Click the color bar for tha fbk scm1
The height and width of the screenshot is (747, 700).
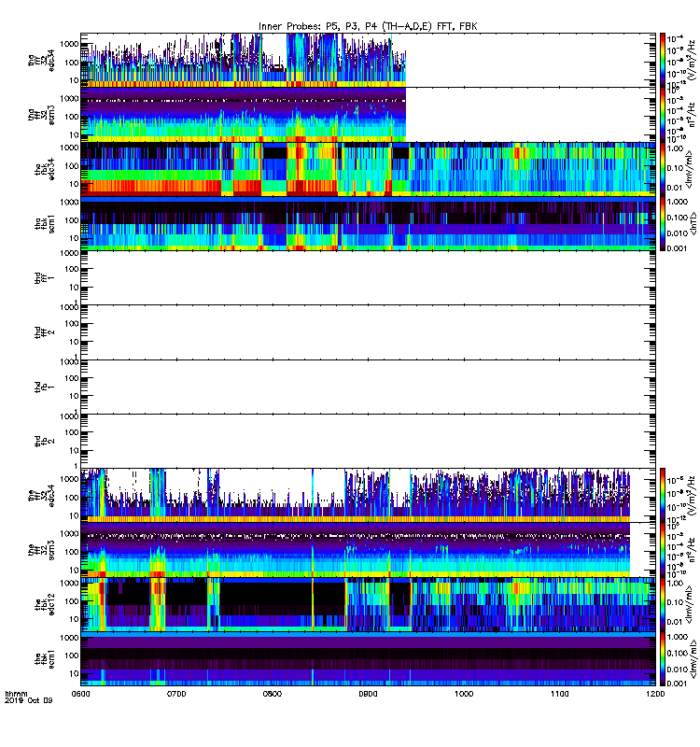(x=663, y=223)
